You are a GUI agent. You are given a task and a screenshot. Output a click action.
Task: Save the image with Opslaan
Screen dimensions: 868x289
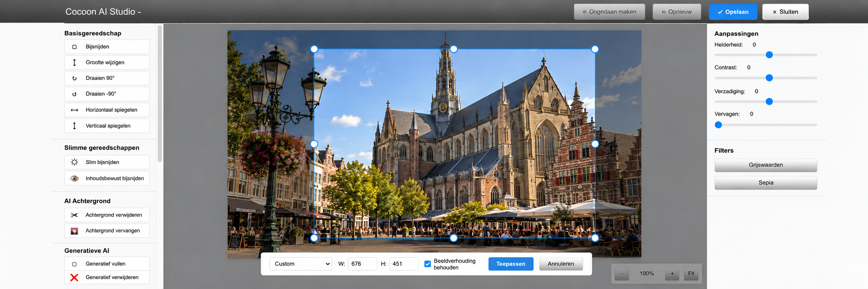point(733,12)
